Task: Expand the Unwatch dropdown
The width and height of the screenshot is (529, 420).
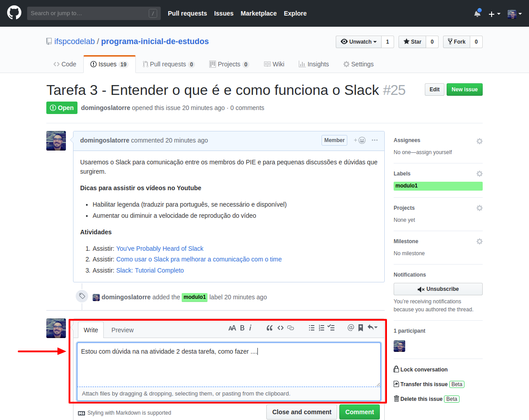Action: [x=358, y=42]
